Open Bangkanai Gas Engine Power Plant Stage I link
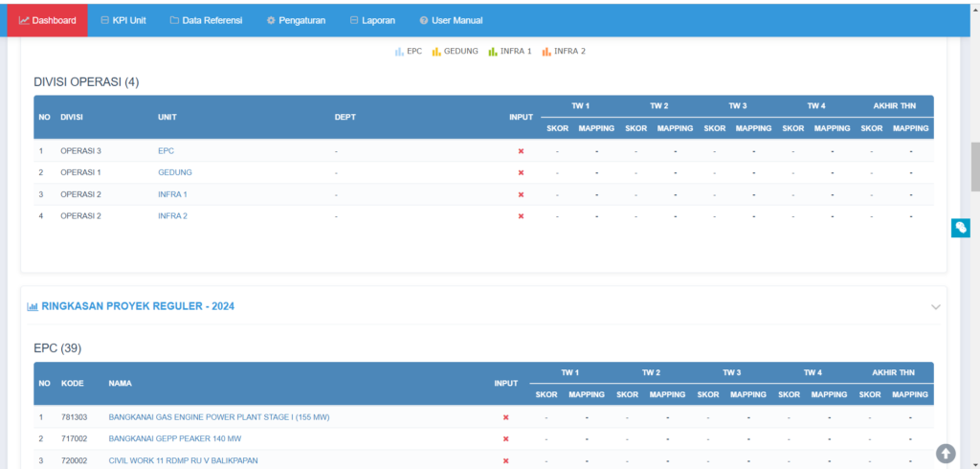This screenshot has width=980, height=469. (x=219, y=417)
